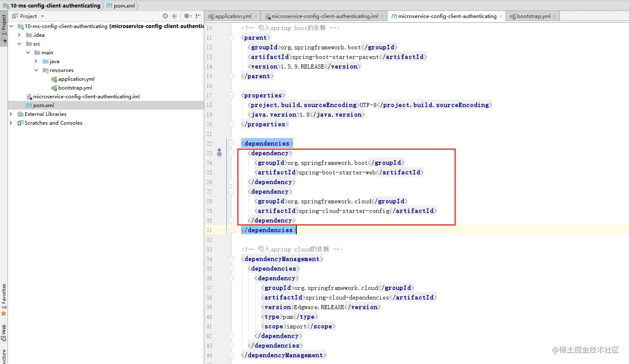Switch to the application.yml tab
Screen dimensions: 629x364
coord(233,16)
